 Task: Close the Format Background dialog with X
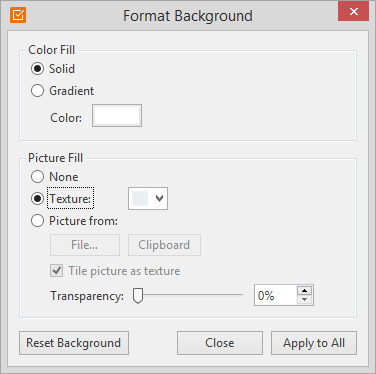353,12
